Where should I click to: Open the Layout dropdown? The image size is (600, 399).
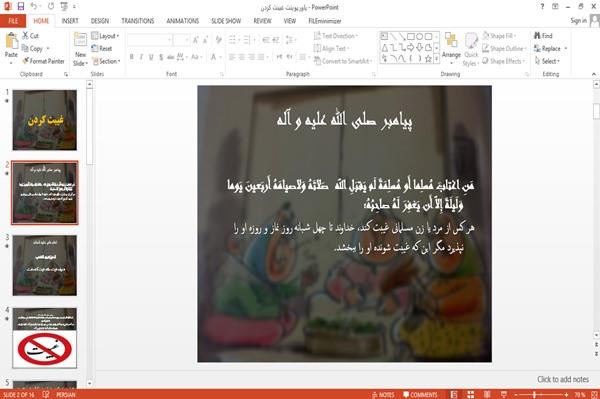pos(105,36)
